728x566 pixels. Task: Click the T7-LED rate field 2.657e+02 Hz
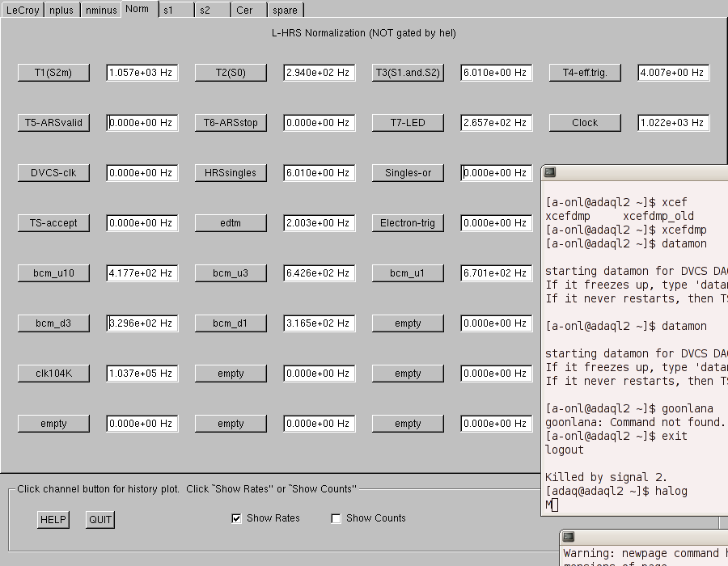point(497,123)
